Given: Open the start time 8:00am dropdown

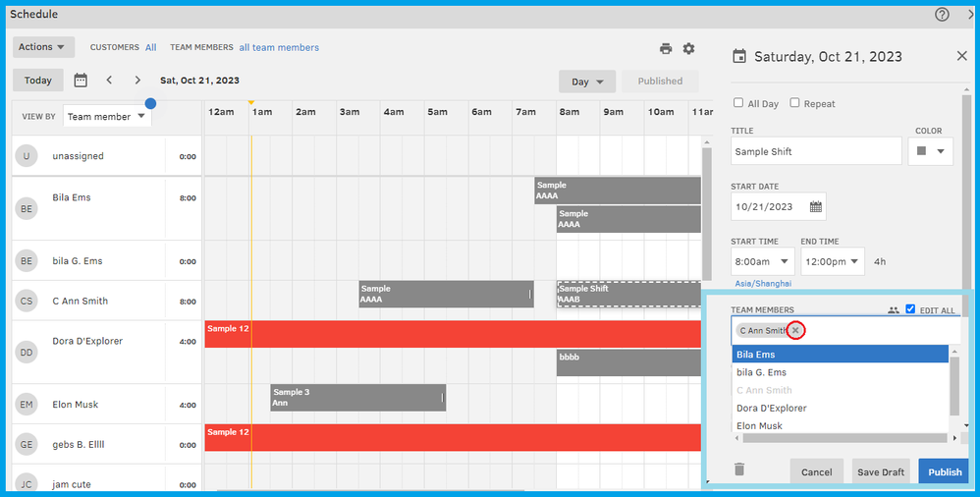Looking at the screenshot, I should (x=763, y=261).
